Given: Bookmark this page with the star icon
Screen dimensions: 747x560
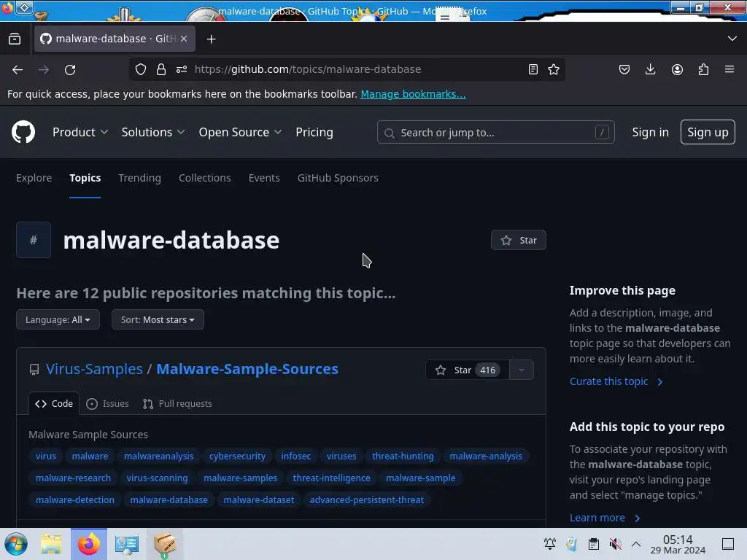Looking at the screenshot, I should click(554, 69).
